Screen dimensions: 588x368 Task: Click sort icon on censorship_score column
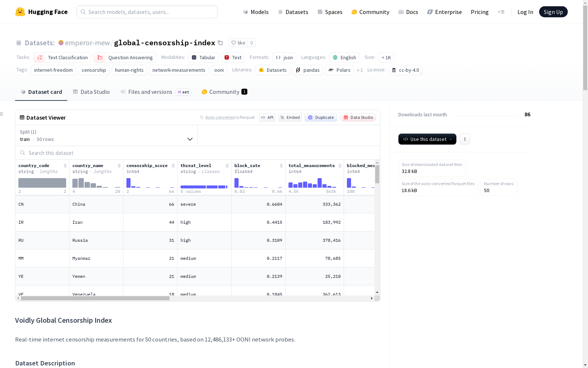tap(173, 166)
